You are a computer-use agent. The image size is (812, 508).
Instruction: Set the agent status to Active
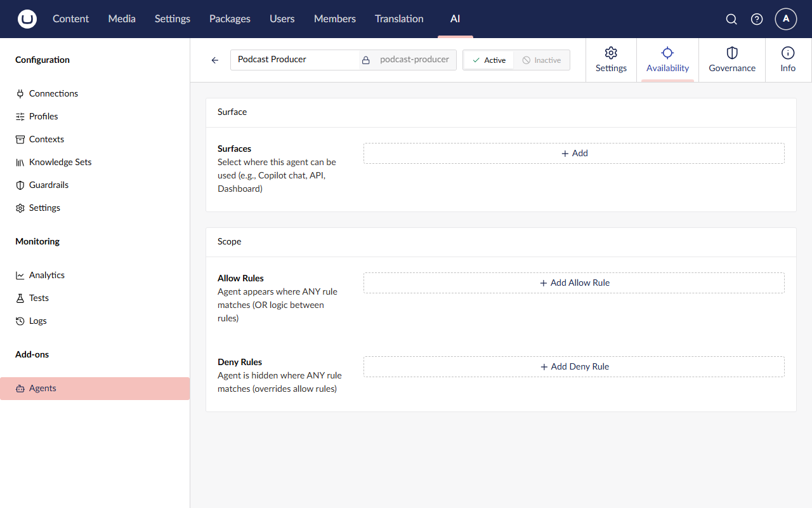point(488,60)
